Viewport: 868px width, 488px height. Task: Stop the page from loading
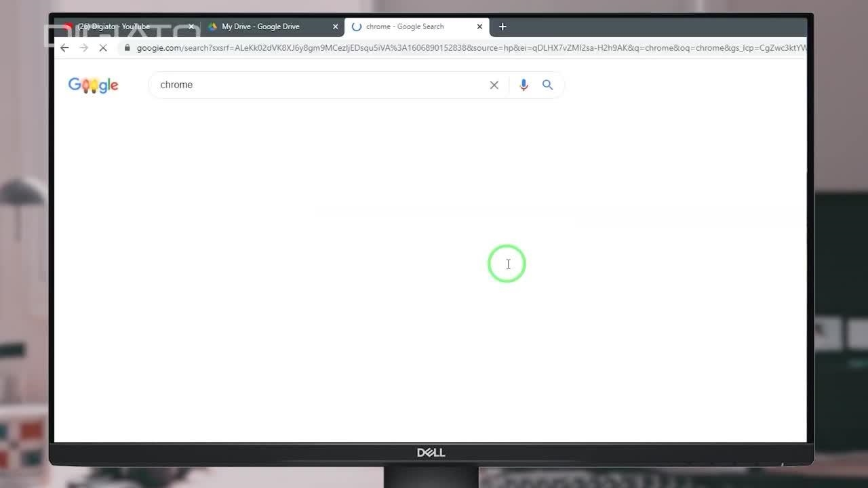pos(103,48)
